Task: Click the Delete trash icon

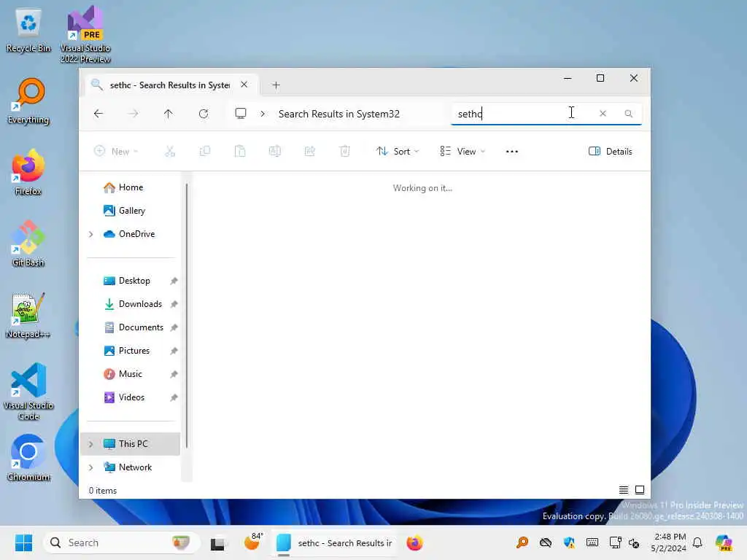Action: (345, 152)
